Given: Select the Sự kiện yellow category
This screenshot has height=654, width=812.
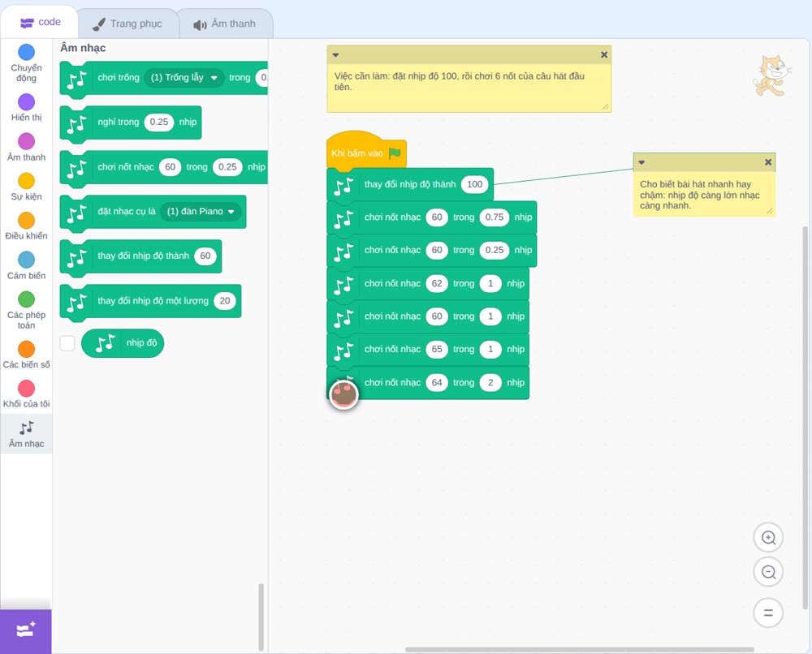Looking at the screenshot, I should 26,187.
